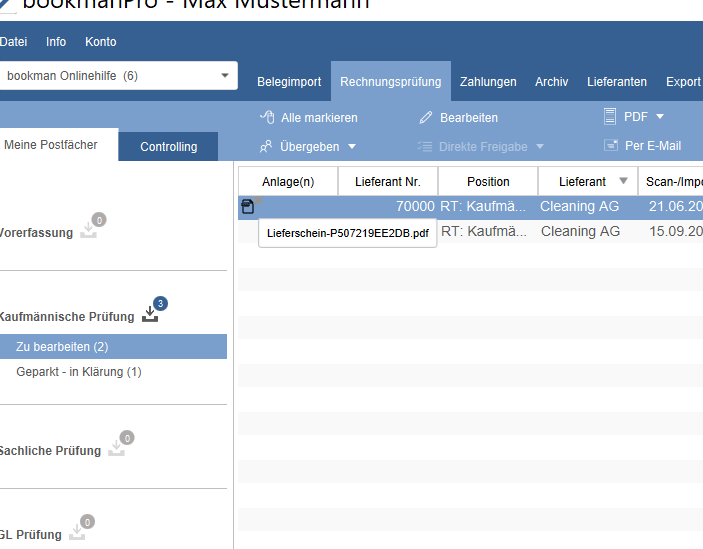Click the Per E-Mail envelope icon
703x549 pixels.
pos(611,145)
